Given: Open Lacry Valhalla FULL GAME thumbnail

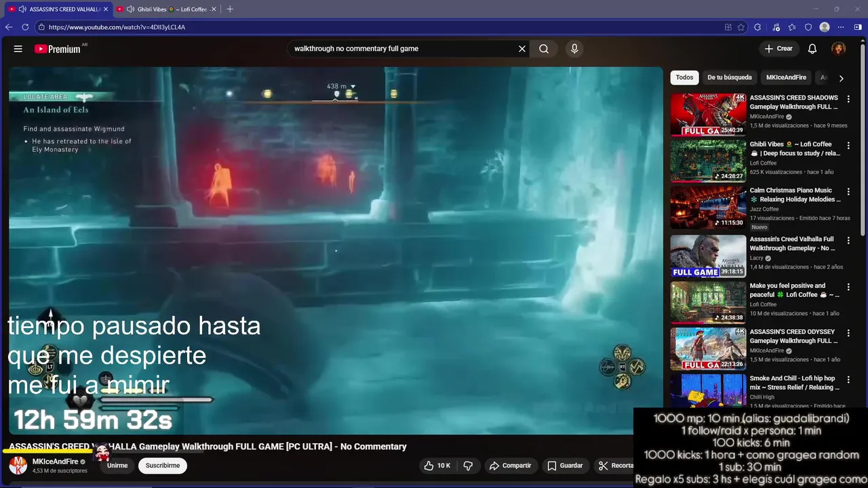Looking at the screenshot, I should [708, 256].
